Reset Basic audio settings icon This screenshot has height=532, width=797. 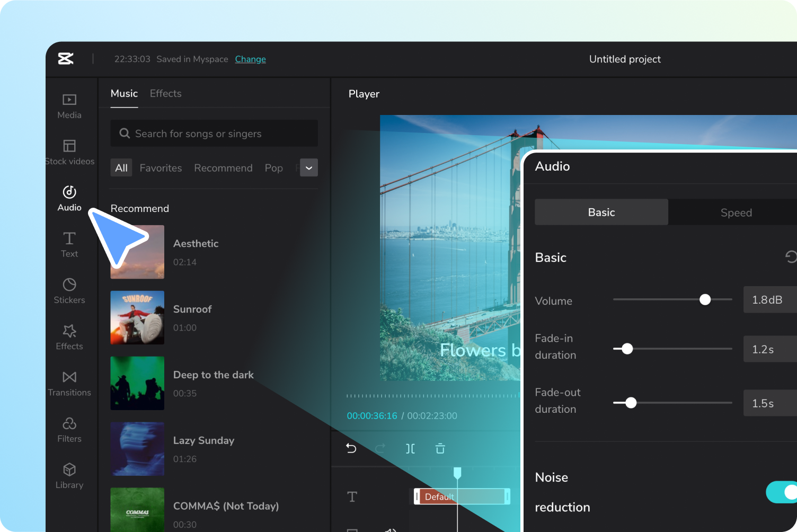click(790, 257)
